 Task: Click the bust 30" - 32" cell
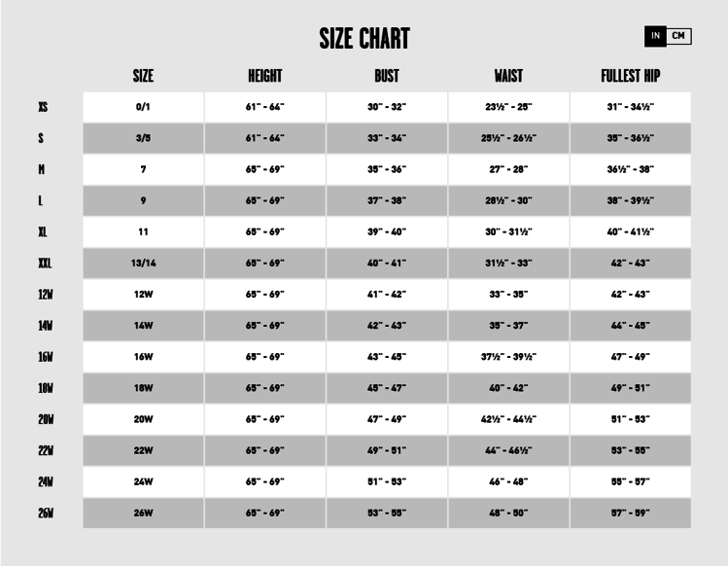point(387,107)
